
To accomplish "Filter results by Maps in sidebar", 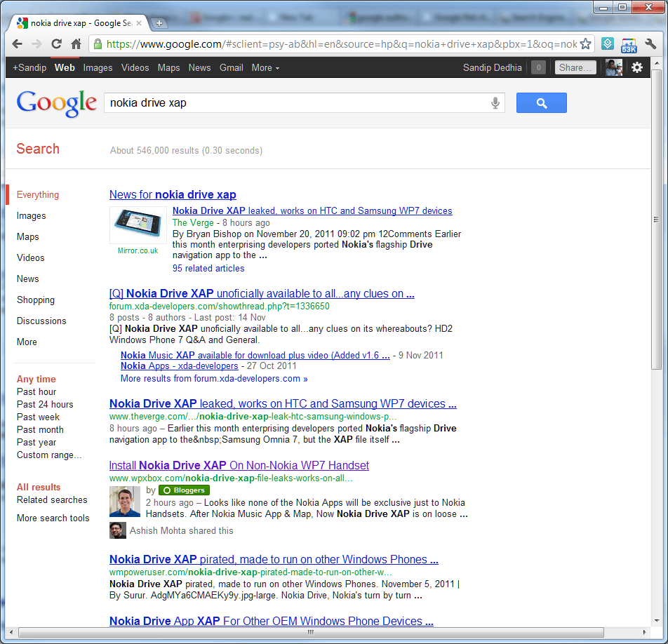I will [27, 237].
